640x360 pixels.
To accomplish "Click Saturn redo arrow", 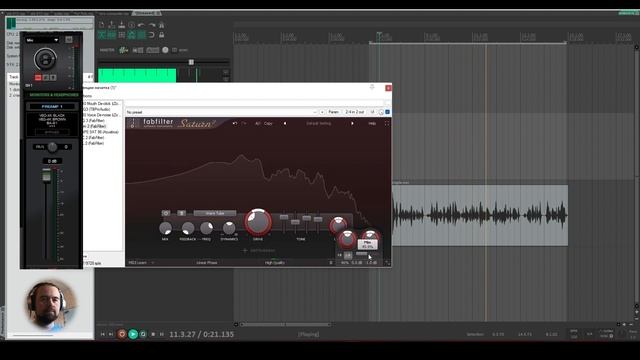I will pos(244,123).
